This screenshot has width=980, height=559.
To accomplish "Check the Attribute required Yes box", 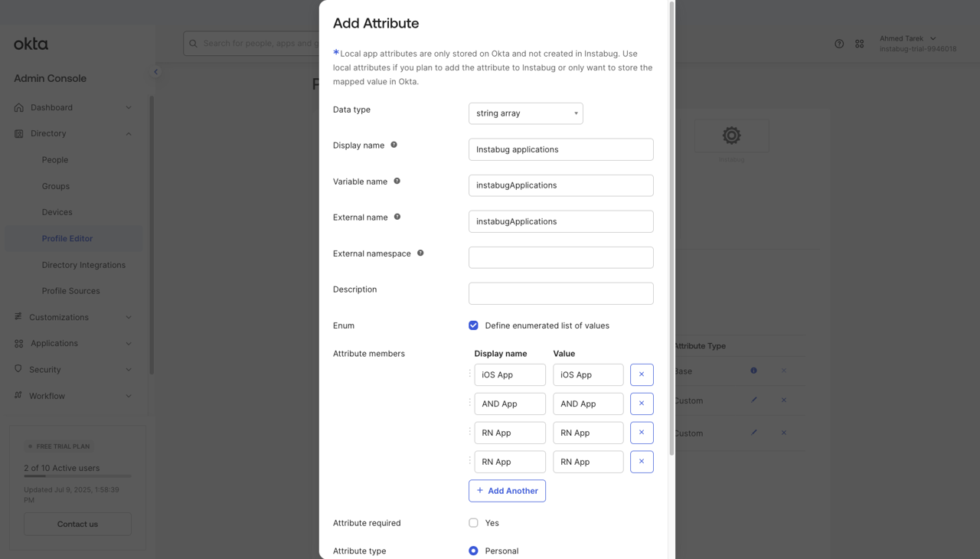I will point(473,523).
